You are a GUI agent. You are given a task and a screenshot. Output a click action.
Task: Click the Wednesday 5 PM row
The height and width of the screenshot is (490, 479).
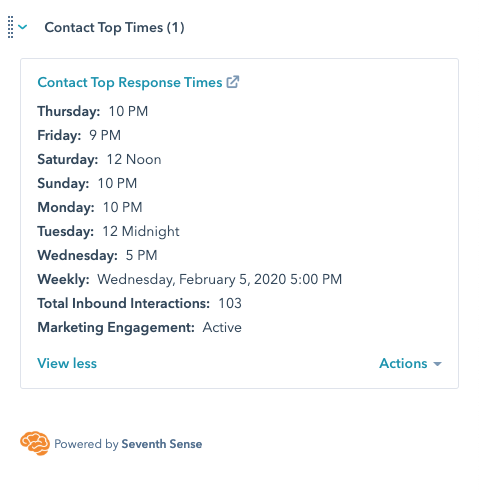point(97,255)
